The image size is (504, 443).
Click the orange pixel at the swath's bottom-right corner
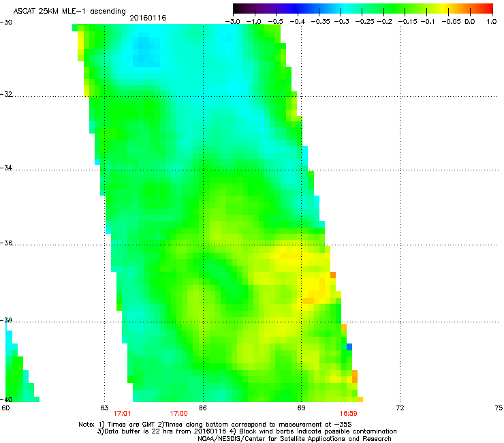tap(360, 399)
